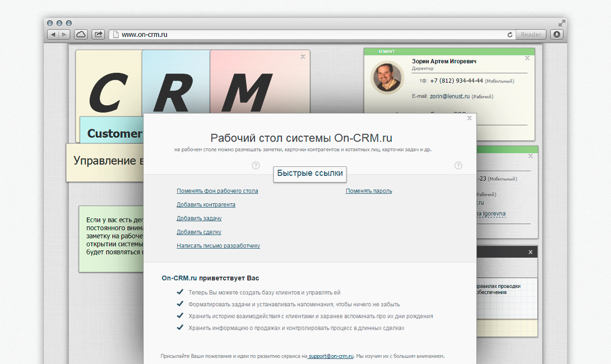Viewport: 611px width, 364px height.
Task: Click the share button in browser toolbar
Action: (x=98, y=35)
